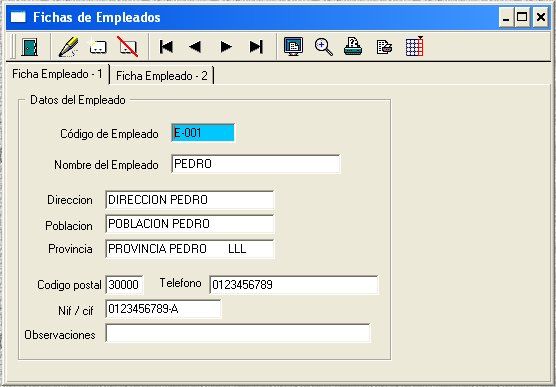Click the delete record icon
556x387 pixels.
point(128,47)
